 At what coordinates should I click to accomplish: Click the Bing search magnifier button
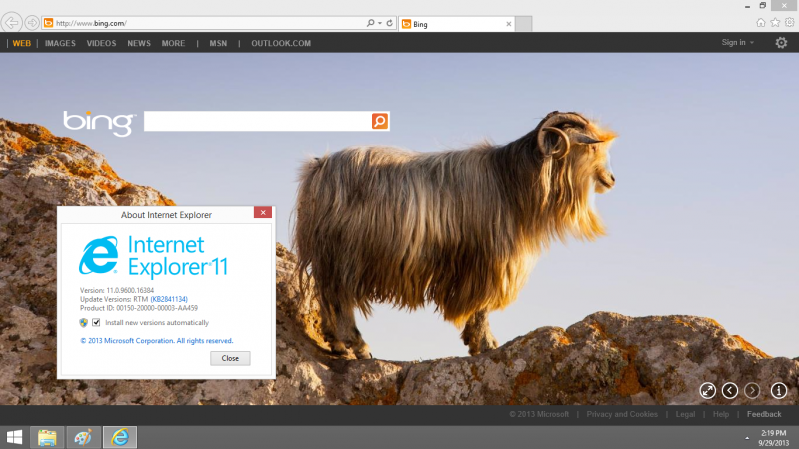[x=380, y=121]
